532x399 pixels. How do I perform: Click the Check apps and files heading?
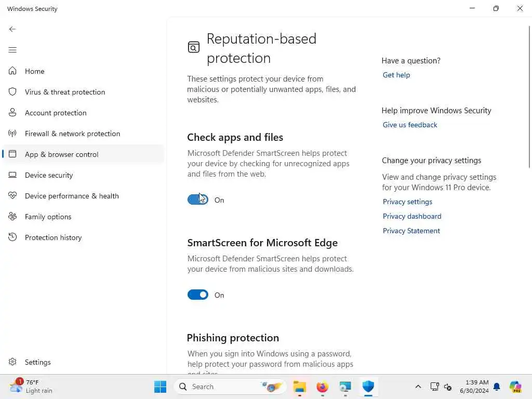235,137
